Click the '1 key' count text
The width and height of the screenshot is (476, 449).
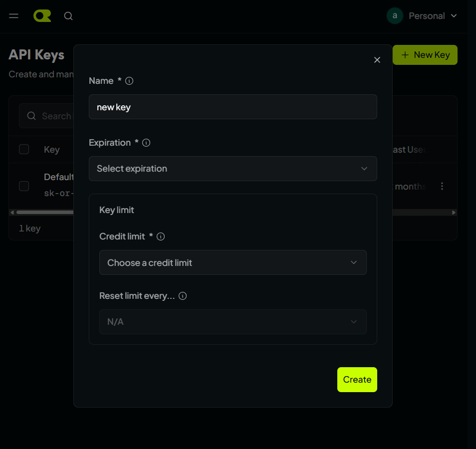point(30,228)
